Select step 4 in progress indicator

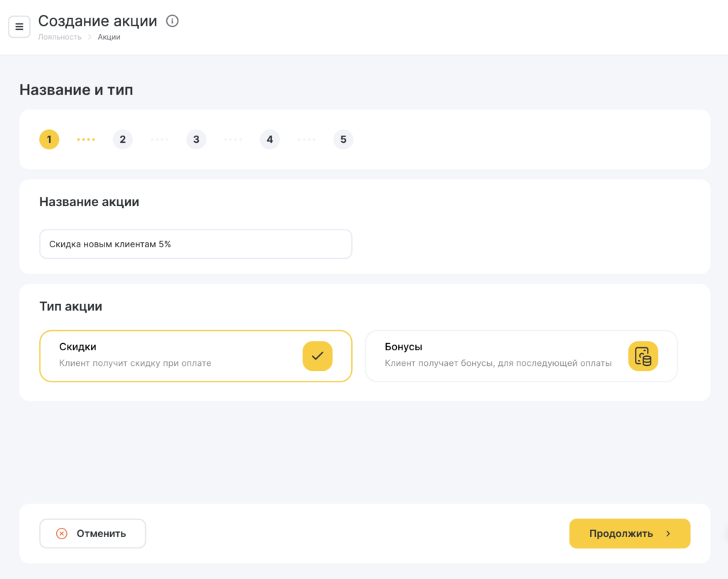pos(269,139)
